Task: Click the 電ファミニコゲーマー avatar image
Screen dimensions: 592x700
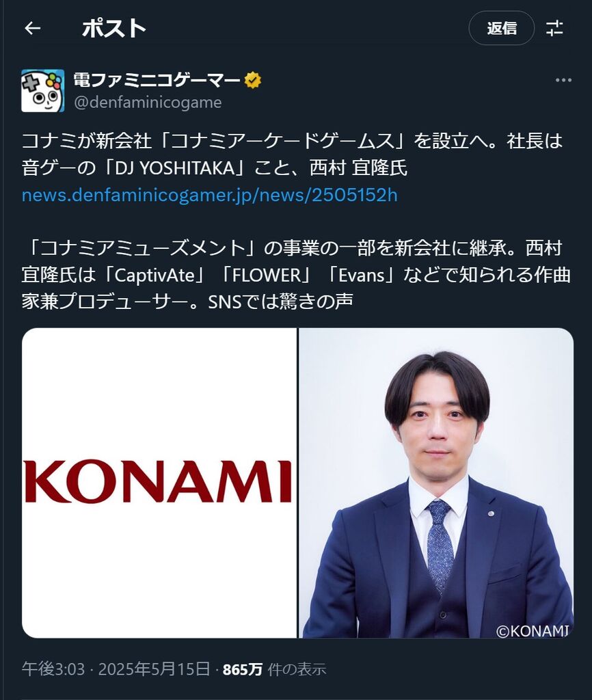Action: pyautogui.click(x=43, y=91)
